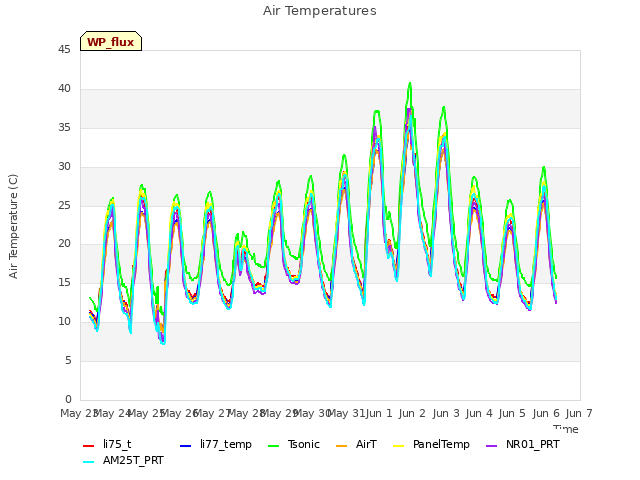The image size is (640, 480).
Task: Click the y-axis value 40
Action: 64,89
